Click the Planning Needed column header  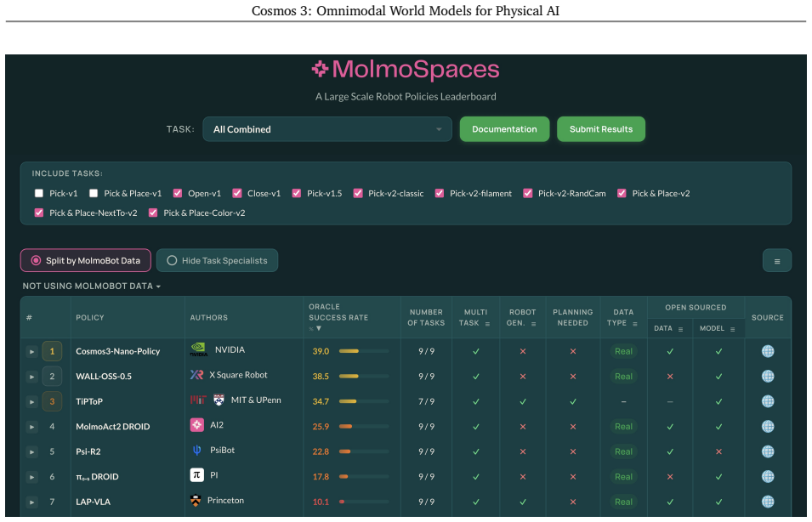(572, 317)
